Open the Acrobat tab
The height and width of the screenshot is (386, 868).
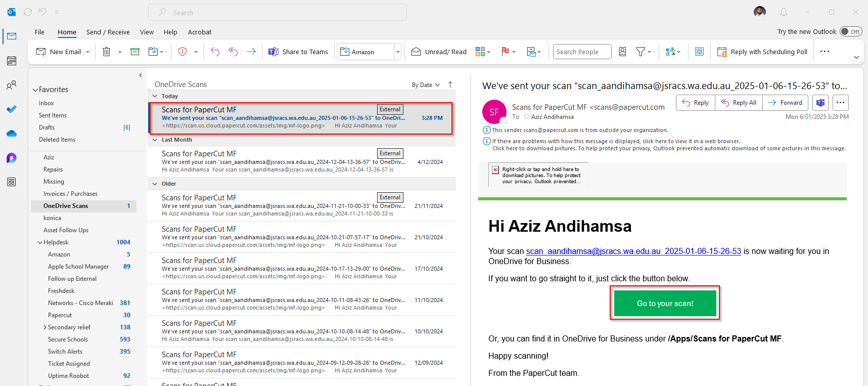[x=200, y=32]
